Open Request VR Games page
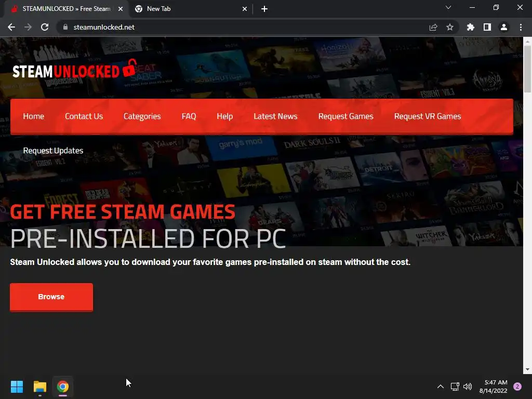Image resolution: width=532 pixels, height=399 pixels. click(428, 116)
